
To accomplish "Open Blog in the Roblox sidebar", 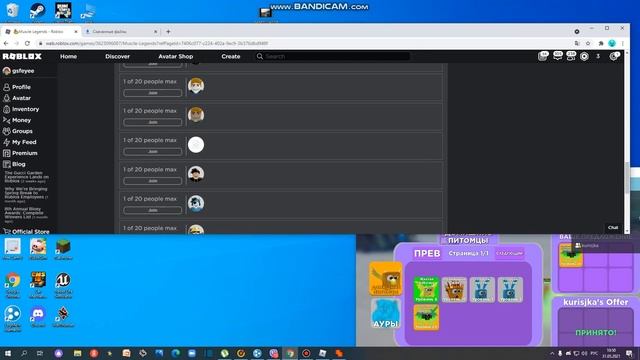I will [x=14, y=164].
